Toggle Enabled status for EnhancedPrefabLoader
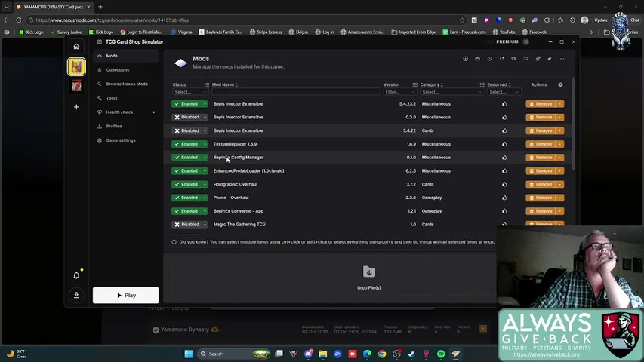This screenshot has height=362, width=644. click(186, 170)
